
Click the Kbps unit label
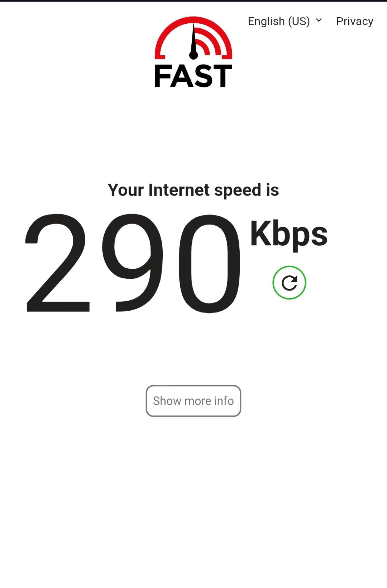[289, 235]
